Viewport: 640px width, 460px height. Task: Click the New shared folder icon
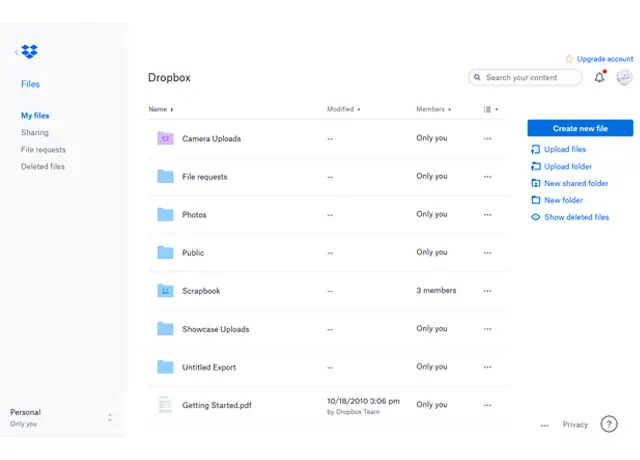[x=536, y=183]
